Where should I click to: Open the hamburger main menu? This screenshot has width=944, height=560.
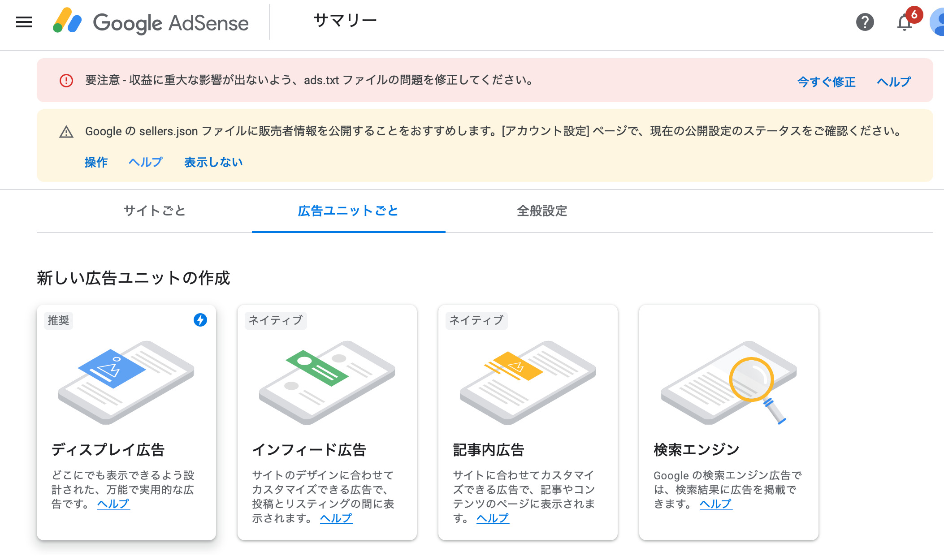pyautogui.click(x=24, y=22)
